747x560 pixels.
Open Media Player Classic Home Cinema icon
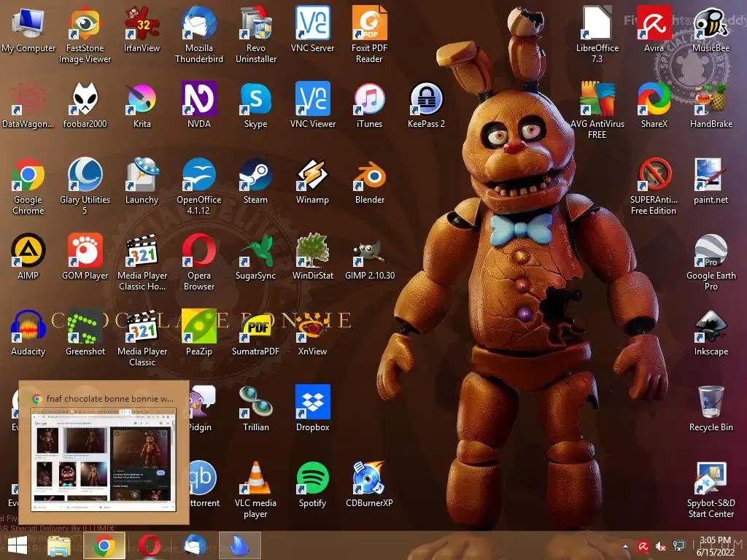(x=142, y=262)
